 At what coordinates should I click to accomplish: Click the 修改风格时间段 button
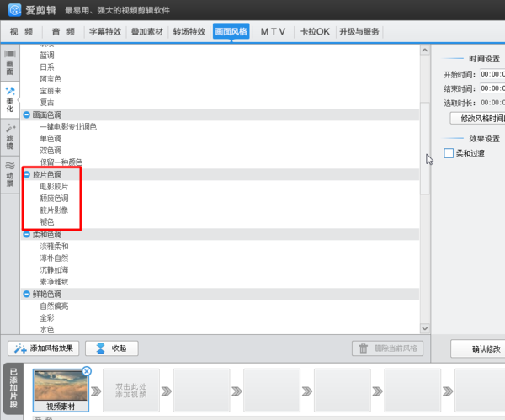pos(477,119)
